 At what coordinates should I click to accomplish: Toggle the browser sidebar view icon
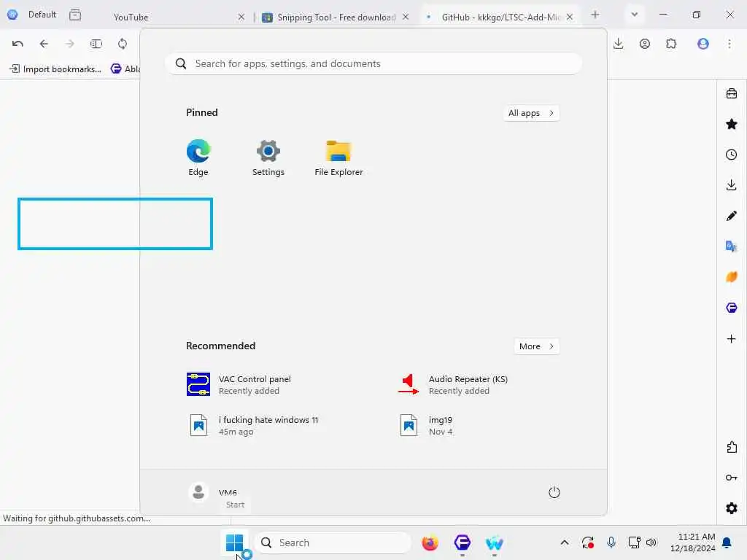tap(96, 44)
